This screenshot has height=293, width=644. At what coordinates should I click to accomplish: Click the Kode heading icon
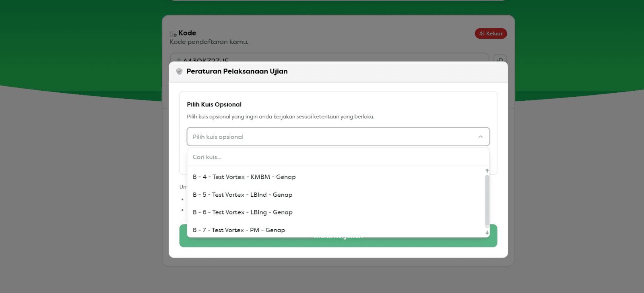[x=173, y=34]
